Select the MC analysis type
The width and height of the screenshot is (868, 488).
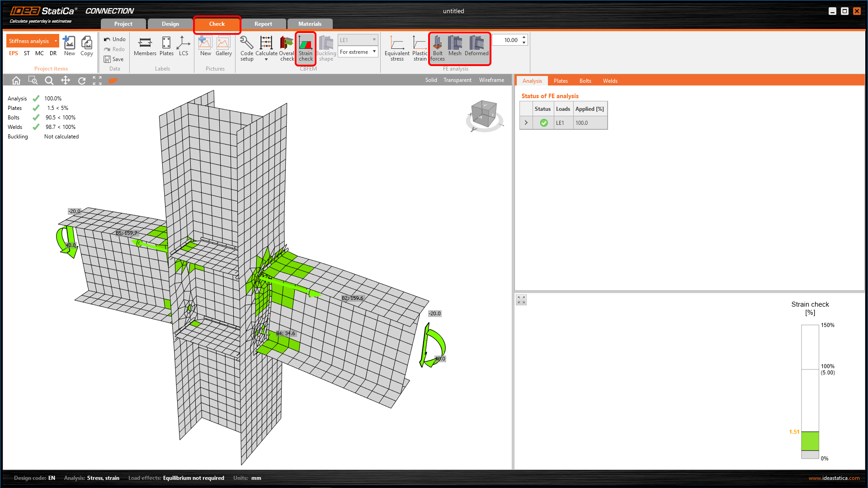(39, 53)
